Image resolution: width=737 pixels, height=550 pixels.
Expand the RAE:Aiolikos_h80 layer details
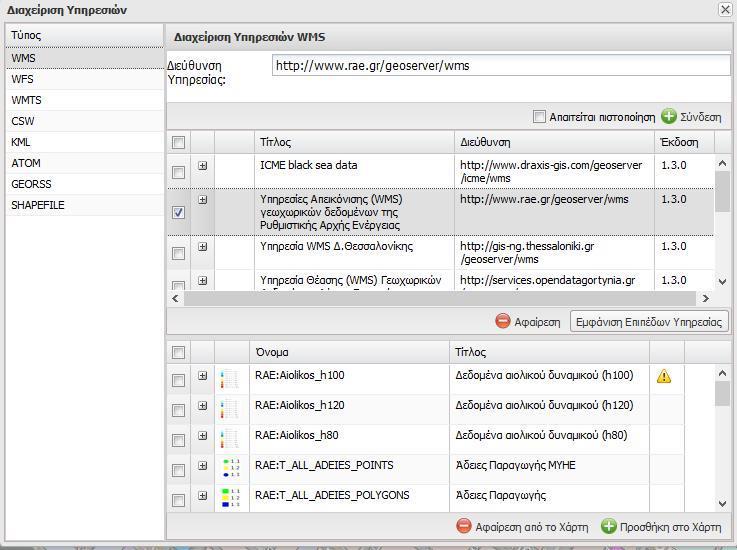(203, 436)
